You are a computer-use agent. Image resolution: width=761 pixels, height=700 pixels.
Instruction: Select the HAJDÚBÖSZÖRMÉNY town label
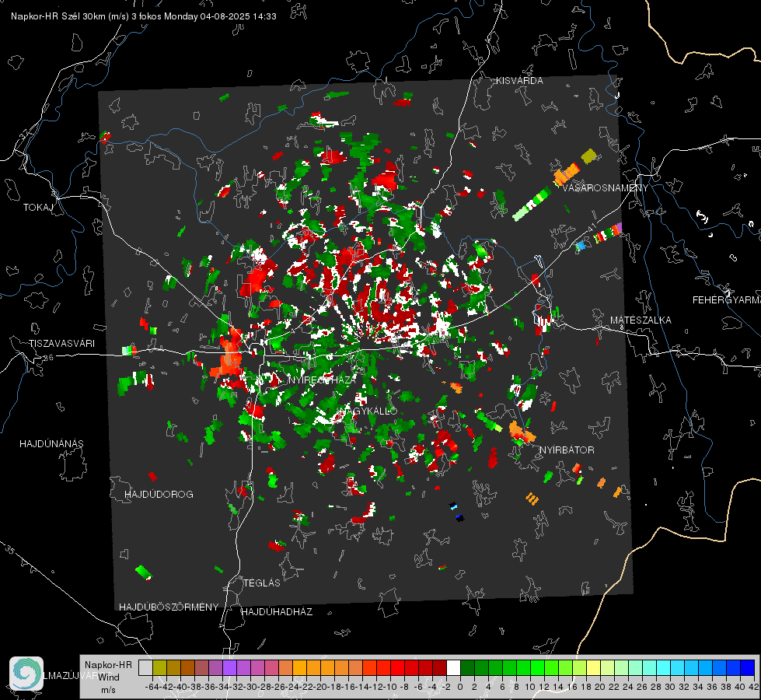pyautogui.click(x=169, y=607)
